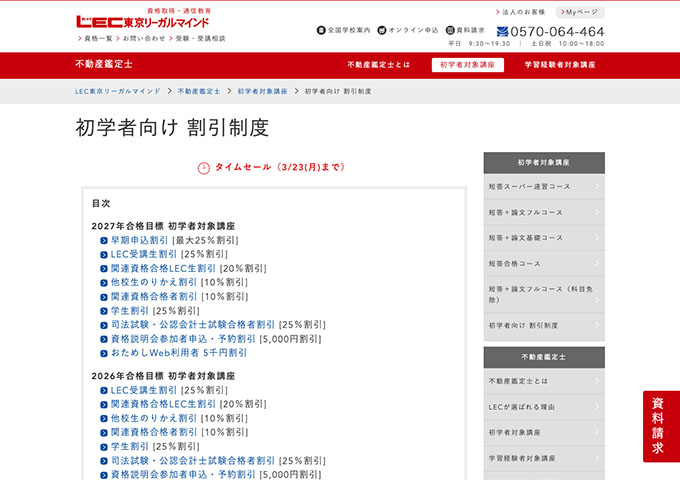Open sidebar 短答スーパー速習コース
This screenshot has height=480, width=680.
[544, 186]
